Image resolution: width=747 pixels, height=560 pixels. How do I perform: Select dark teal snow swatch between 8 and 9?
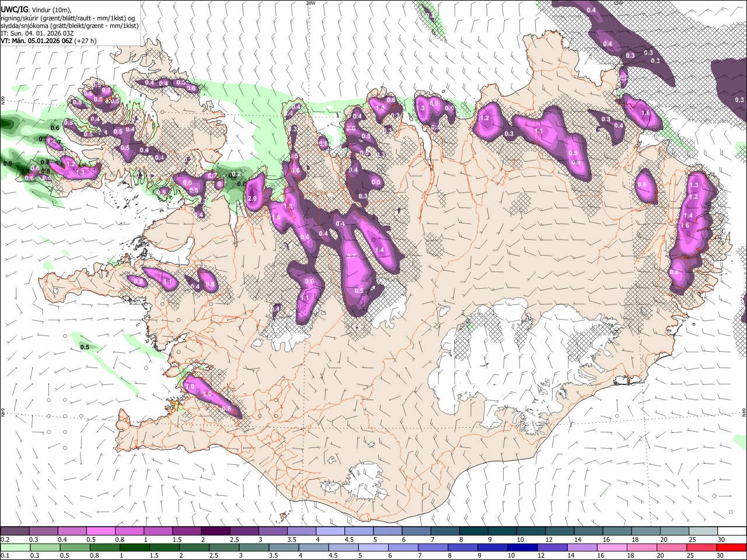click(473, 531)
